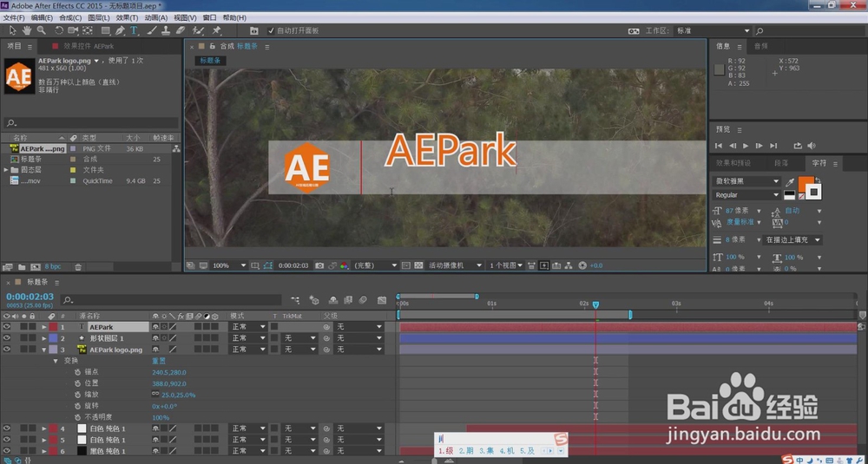
Task: Select the Unified Camera tool
Action: 73,30
